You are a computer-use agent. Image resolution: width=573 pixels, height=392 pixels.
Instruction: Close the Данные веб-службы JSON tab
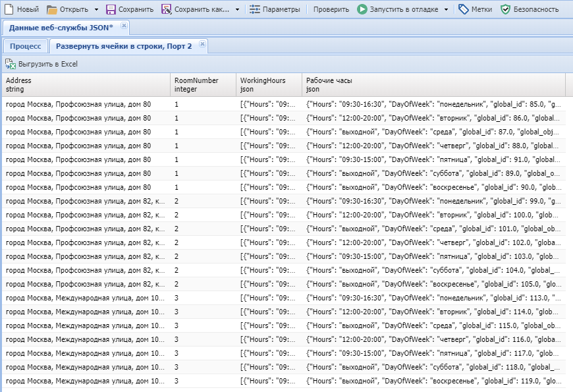(124, 26)
